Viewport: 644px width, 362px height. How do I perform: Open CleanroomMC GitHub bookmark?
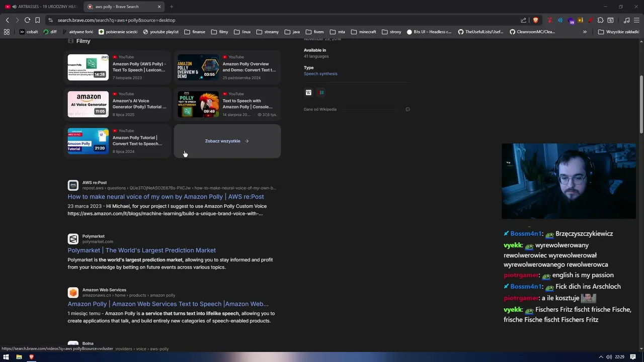pyautogui.click(x=532, y=32)
